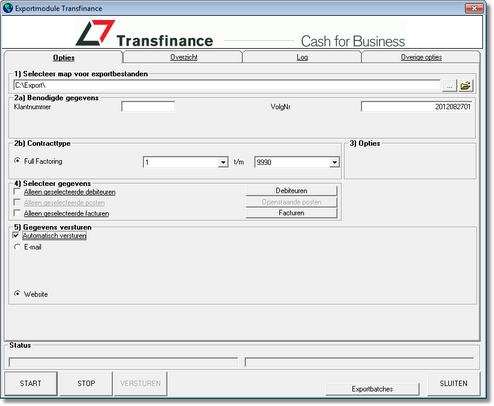Image resolution: width=494 pixels, height=406 pixels.
Task: Open the Log tab
Action: [302, 57]
